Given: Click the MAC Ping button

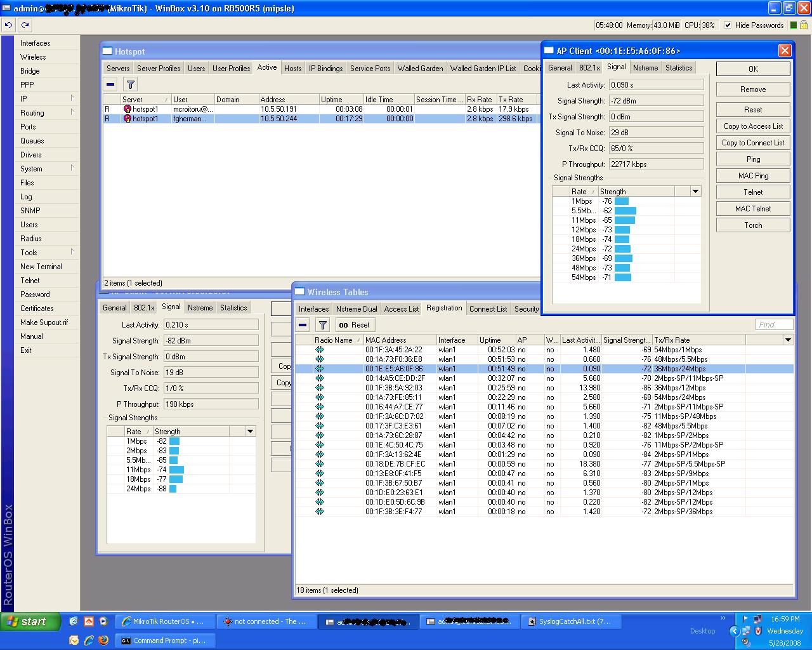Looking at the screenshot, I should pyautogui.click(x=753, y=176).
